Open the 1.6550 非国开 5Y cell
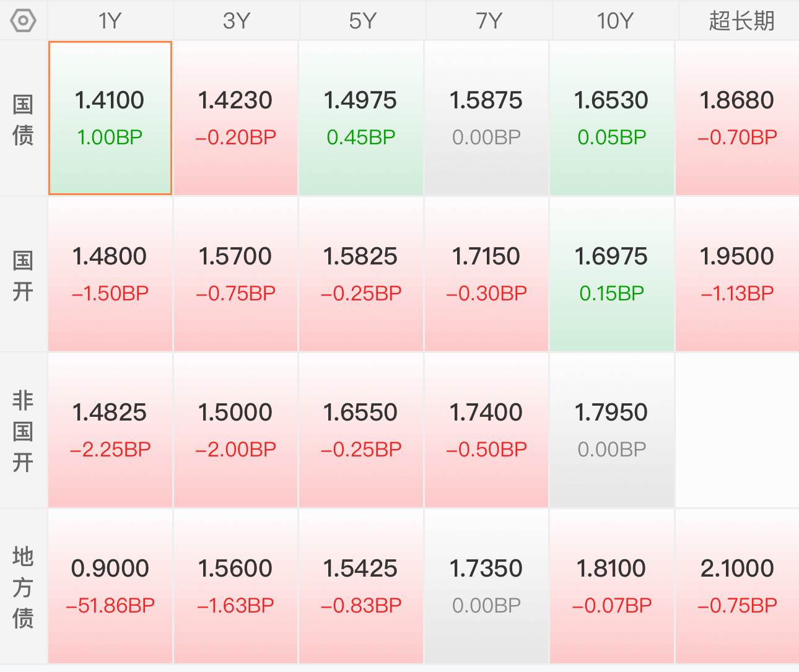This screenshot has height=672, width=799. pos(361,430)
